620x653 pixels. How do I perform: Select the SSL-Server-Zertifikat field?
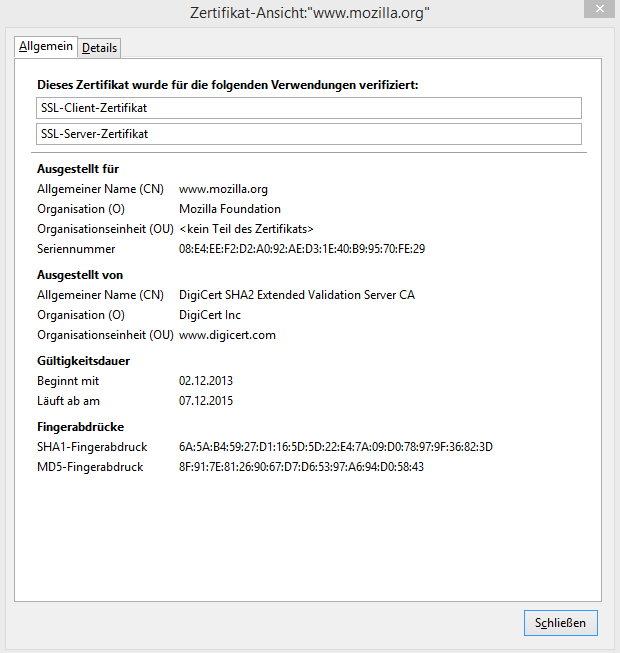[309, 134]
